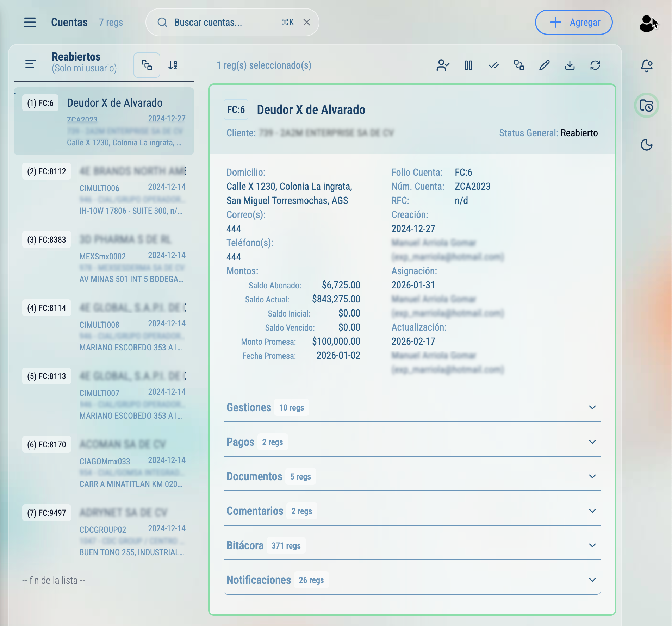
Task: Click the refresh icon
Action: [x=595, y=65]
